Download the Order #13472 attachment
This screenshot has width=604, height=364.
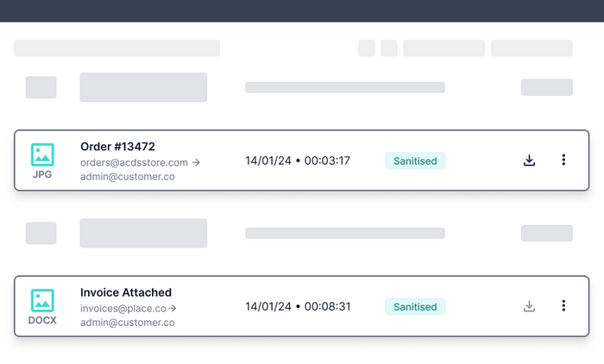click(530, 160)
